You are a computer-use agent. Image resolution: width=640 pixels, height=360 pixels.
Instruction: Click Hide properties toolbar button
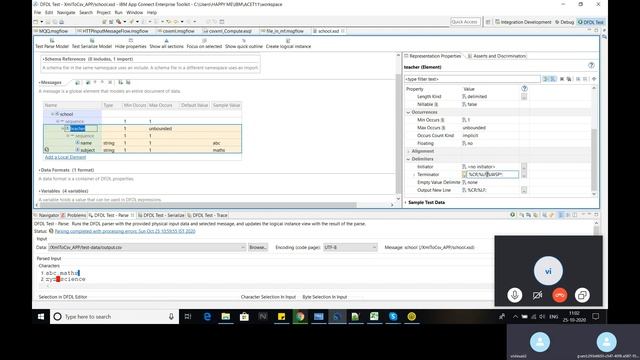(131, 44)
